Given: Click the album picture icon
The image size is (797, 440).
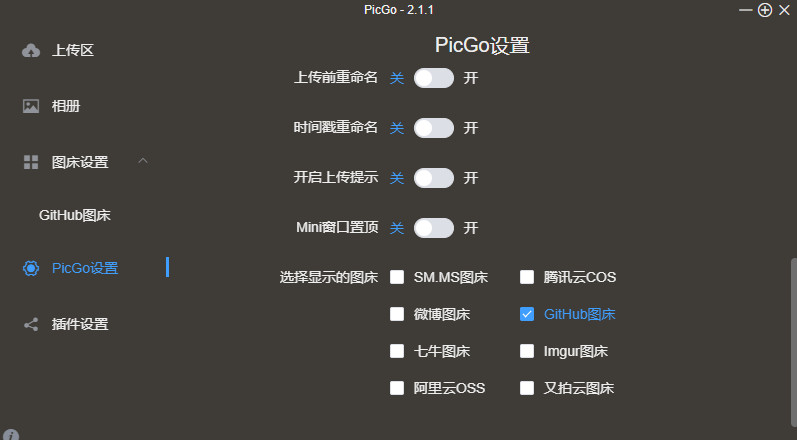Looking at the screenshot, I should coord(31,106).
